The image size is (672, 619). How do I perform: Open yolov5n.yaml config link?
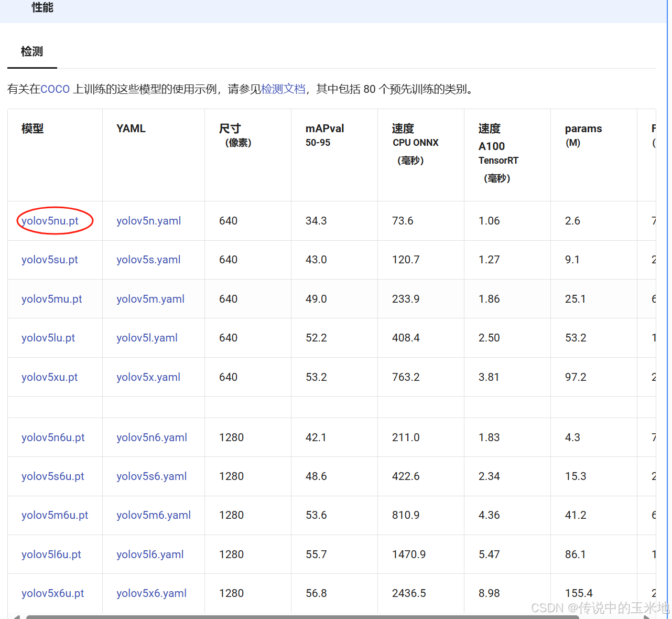click(149, 221)
